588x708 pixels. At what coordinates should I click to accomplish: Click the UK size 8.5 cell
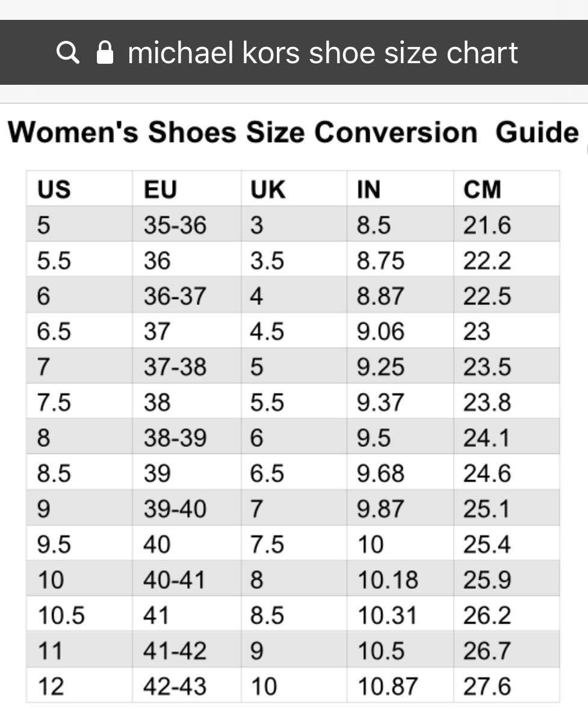coord(294,615)
